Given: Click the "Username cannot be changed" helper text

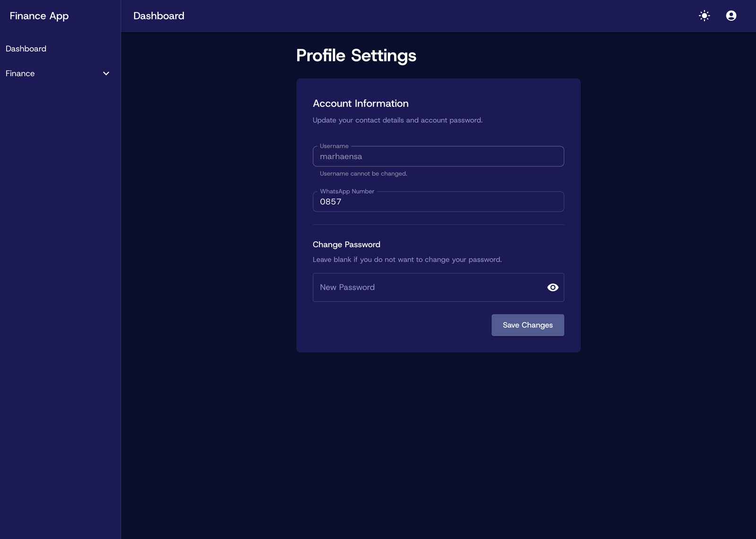Looking at the screenshot, I should click(x=363, y=174).
